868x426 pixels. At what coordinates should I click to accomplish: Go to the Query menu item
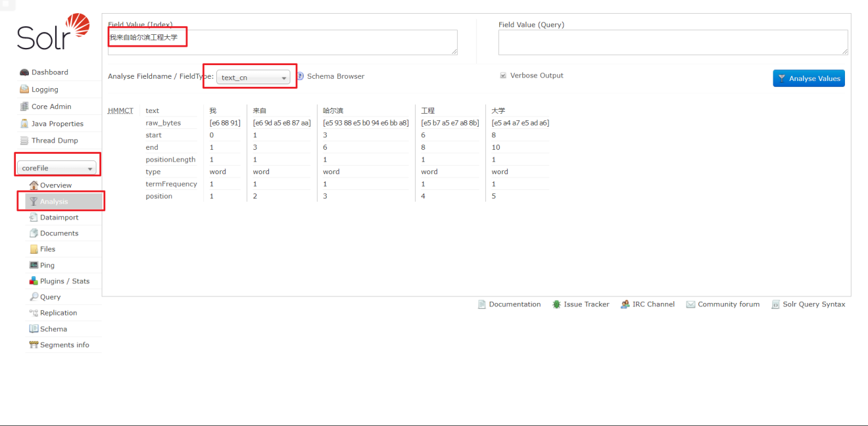tap(50, 297)
